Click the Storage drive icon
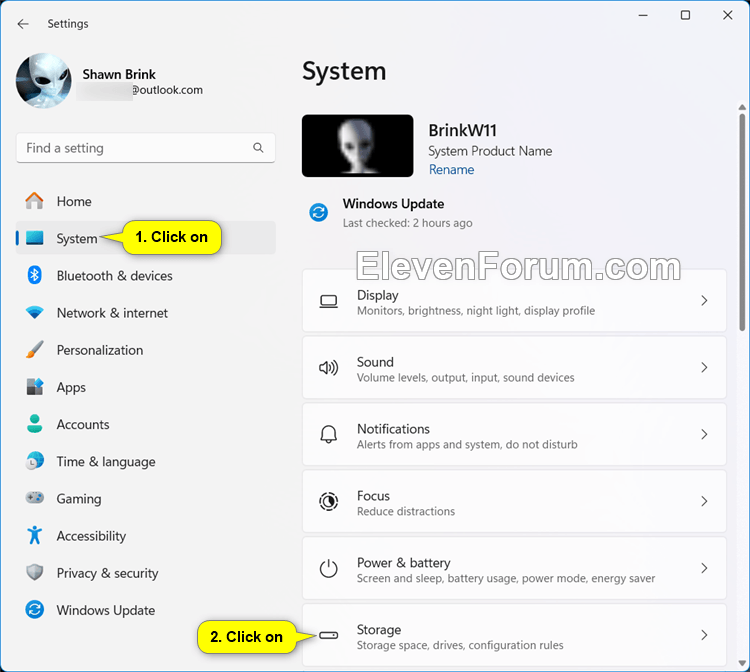This screenshot has width=750, height=672. [x=329, y=635]
